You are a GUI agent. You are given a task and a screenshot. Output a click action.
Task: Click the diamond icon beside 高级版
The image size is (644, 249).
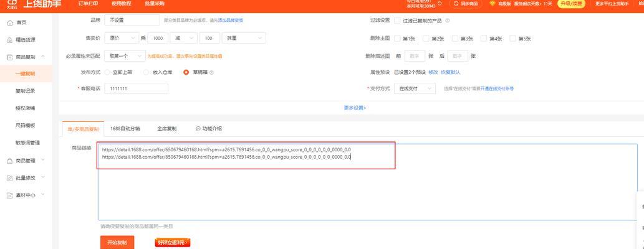point(493,3)
